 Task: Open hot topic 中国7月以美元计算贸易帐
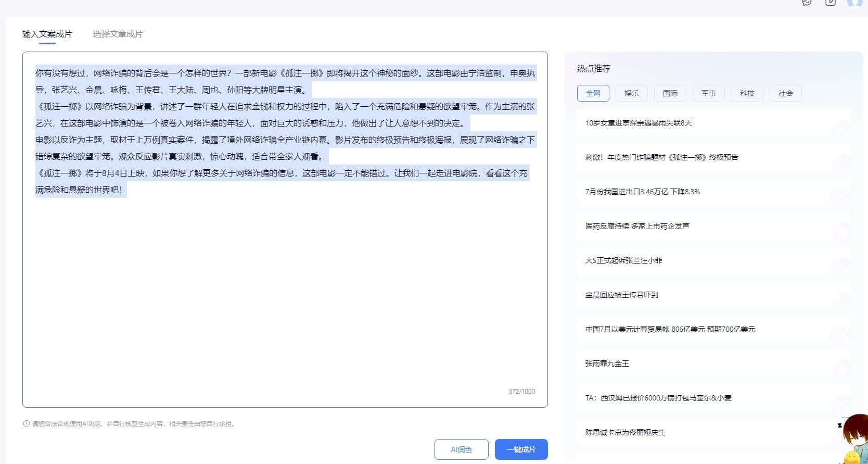714,329
